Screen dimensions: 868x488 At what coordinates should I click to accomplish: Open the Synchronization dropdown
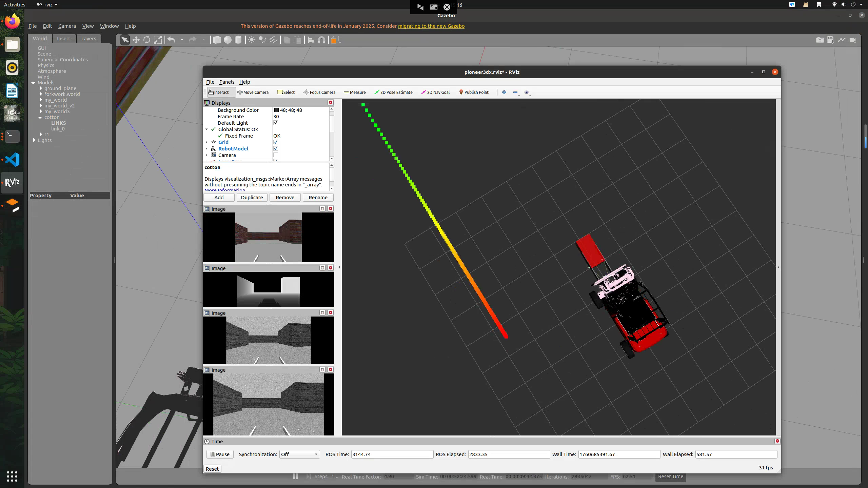(299, 454)
